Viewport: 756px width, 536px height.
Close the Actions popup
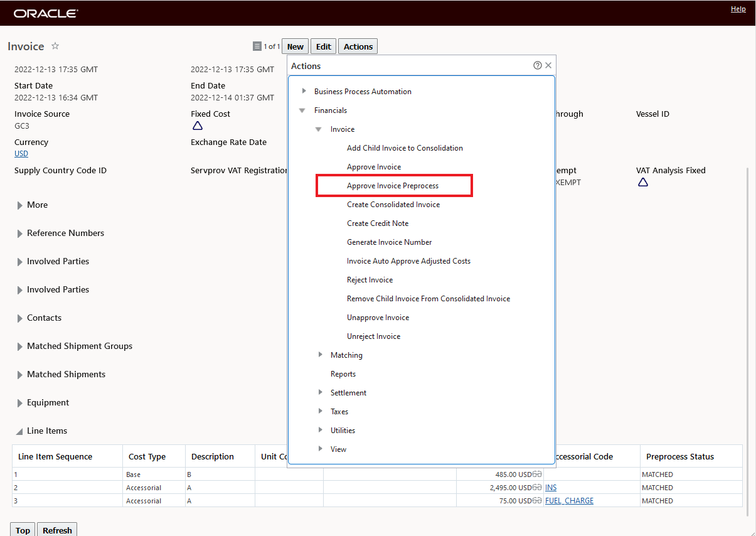pos(548,65)
